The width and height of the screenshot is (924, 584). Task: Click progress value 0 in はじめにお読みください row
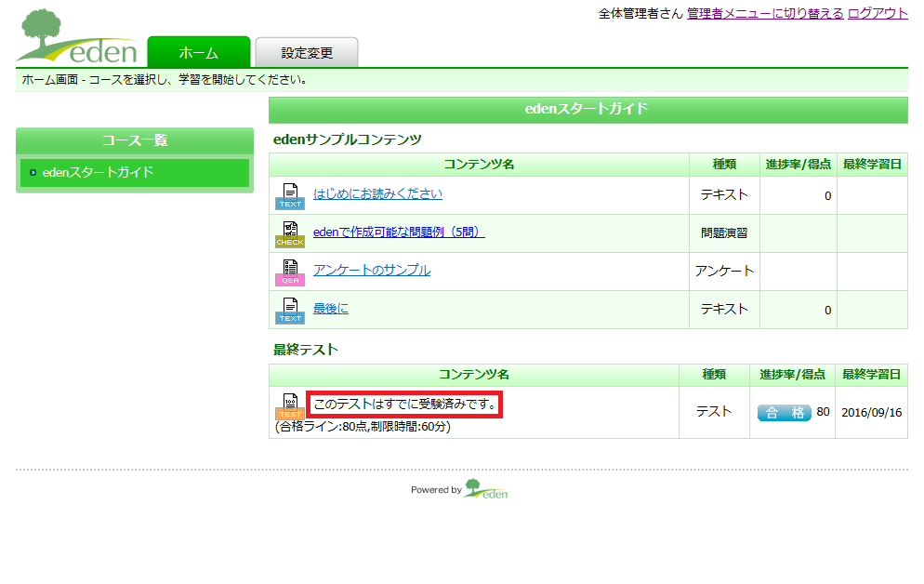827,196
